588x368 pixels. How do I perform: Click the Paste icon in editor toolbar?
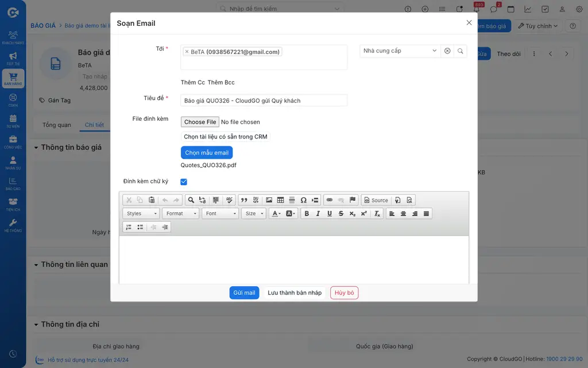[152, 200]
